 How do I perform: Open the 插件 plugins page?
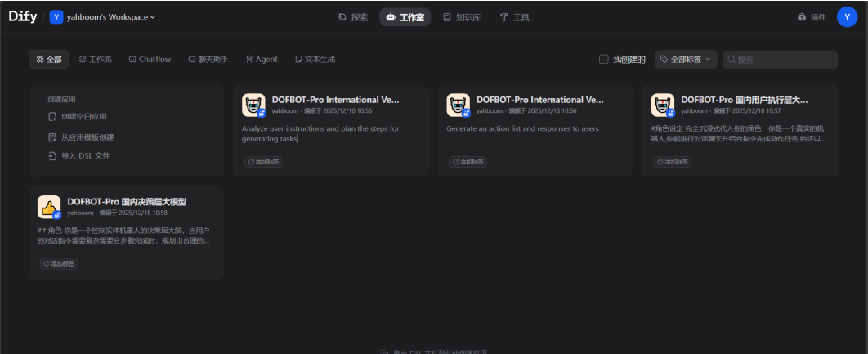tap(812, 16)
